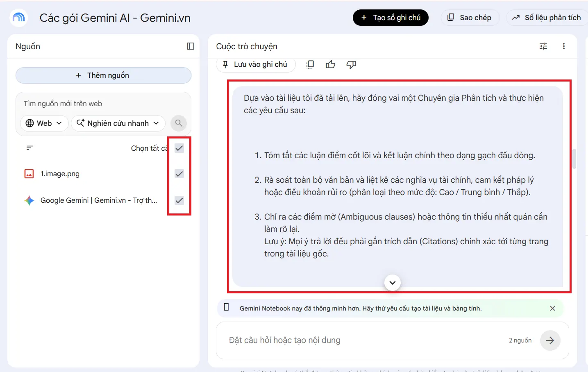Open Số liệu phân tích
Viewport: 588px width, 372px height.
click(x=547, y=18)
